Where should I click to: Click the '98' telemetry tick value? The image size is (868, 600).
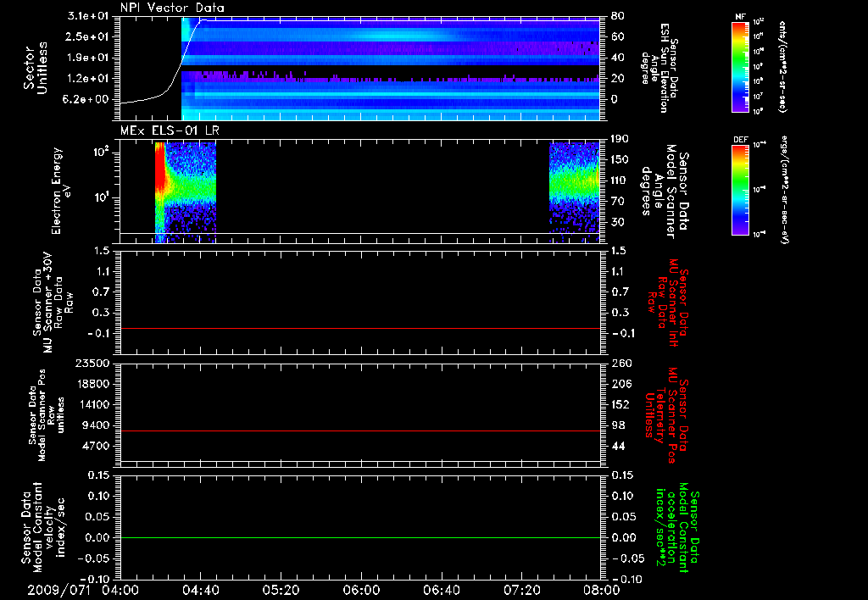point(618,425)
